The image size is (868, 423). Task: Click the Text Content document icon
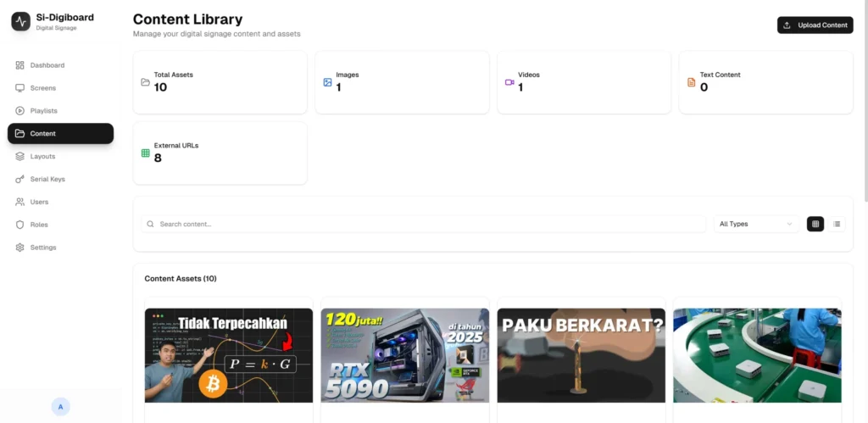pos(691,82)
